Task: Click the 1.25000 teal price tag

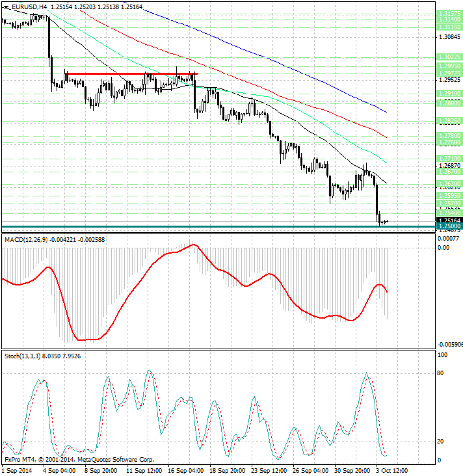Action: (x=449, y=226)
